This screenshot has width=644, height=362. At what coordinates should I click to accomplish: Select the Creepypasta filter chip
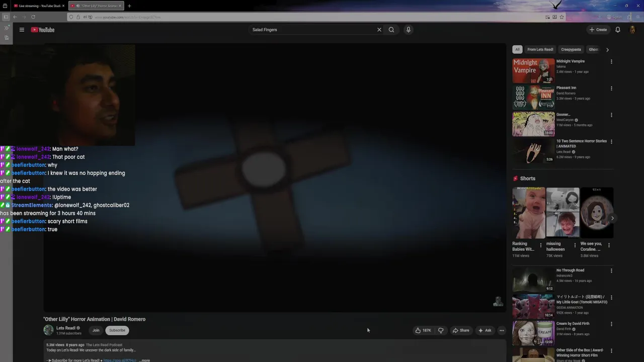click(571, 50)
